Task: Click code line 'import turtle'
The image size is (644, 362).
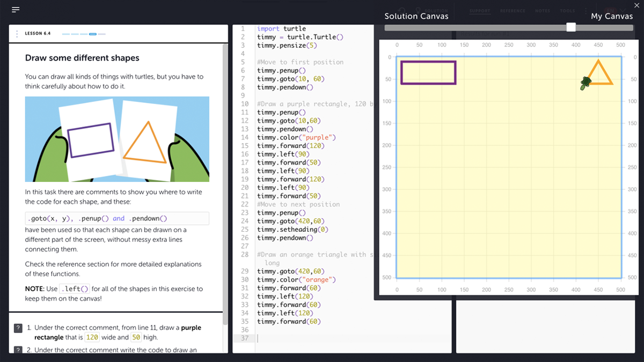Action: (281, 28)
